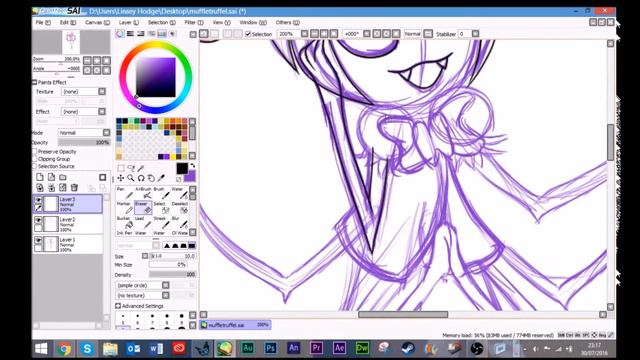
Task: Open the (no texture) brush texture dropdown
Action: [166, 295]
